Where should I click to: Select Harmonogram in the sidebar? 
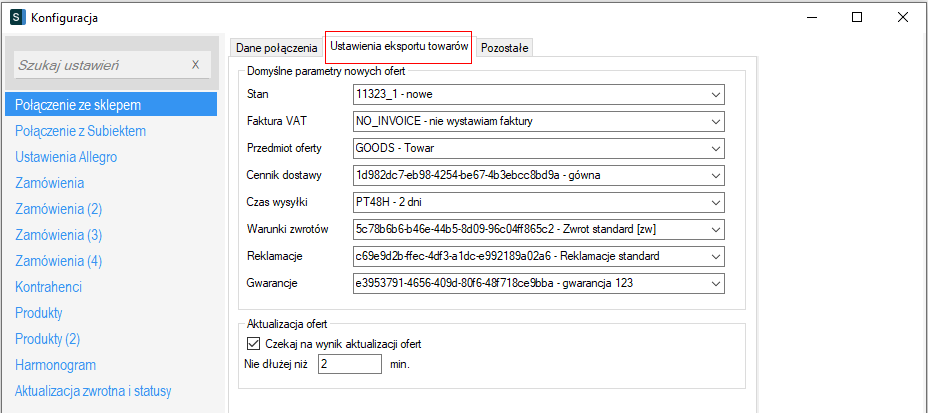(x=55, y=365)
